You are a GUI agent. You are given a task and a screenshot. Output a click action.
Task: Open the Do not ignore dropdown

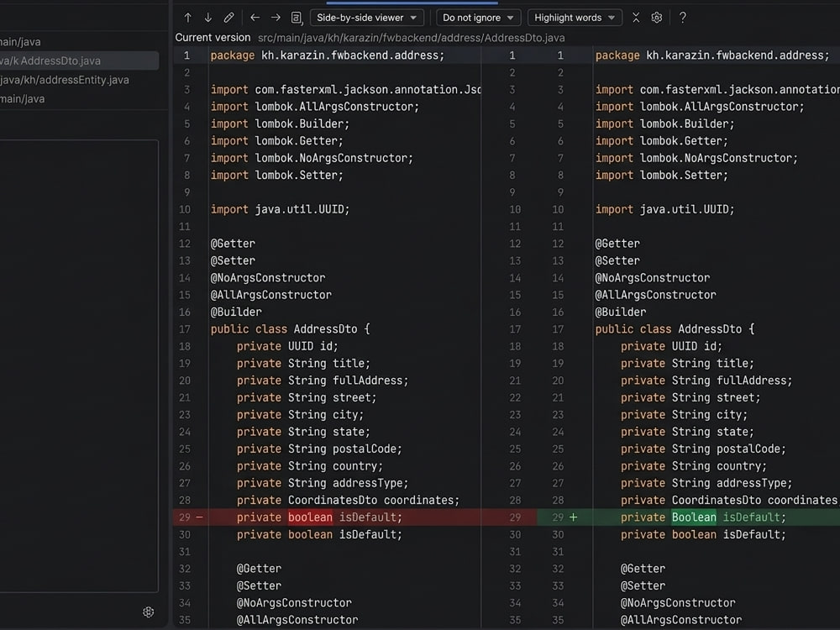coord(478,18)
